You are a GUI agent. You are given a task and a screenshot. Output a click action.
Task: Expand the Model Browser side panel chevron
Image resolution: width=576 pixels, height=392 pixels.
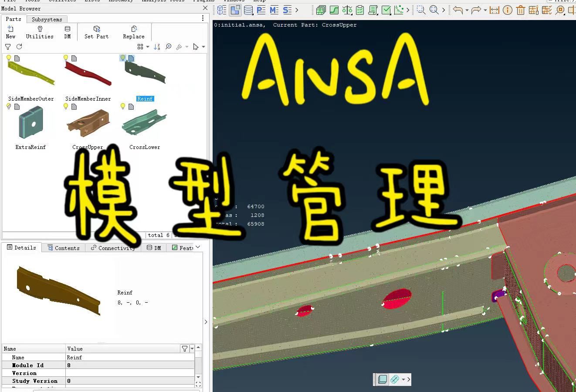coord(206,322)
